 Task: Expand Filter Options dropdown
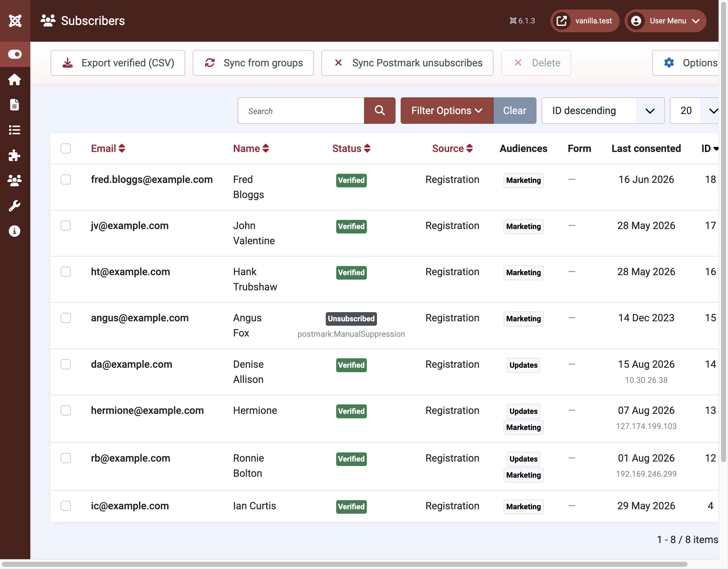coord(447,111)
